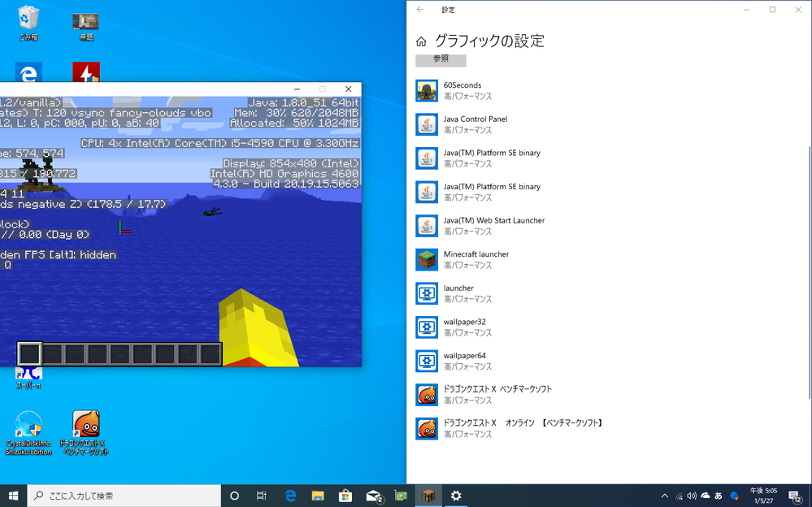
Task: Open Mail app from taskbar
Action: (x=373, y=496)
